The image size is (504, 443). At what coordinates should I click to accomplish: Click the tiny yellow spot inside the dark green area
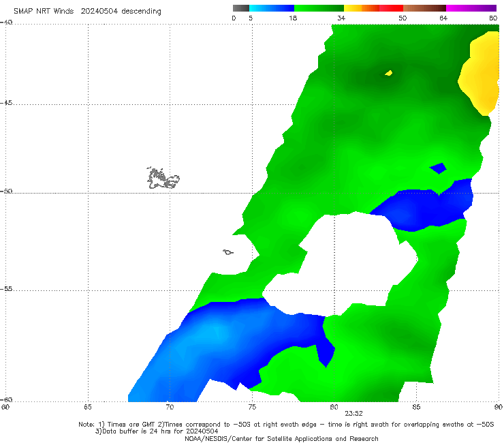pos(389,73)
